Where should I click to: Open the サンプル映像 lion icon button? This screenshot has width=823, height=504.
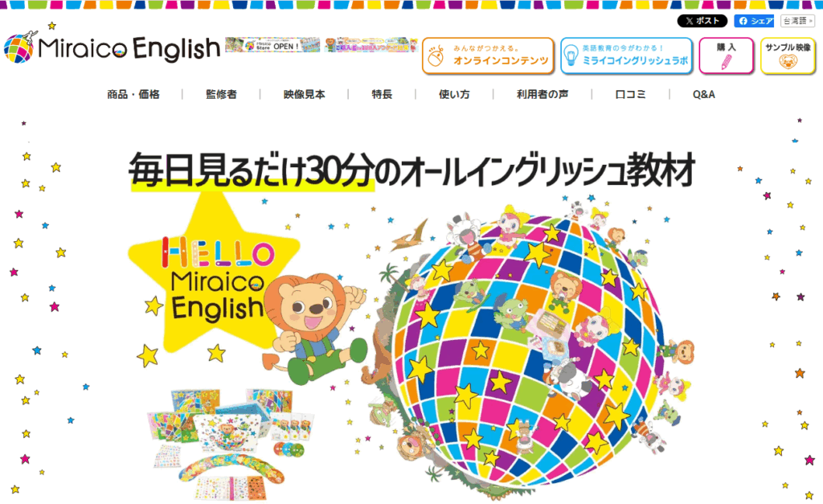788,55
